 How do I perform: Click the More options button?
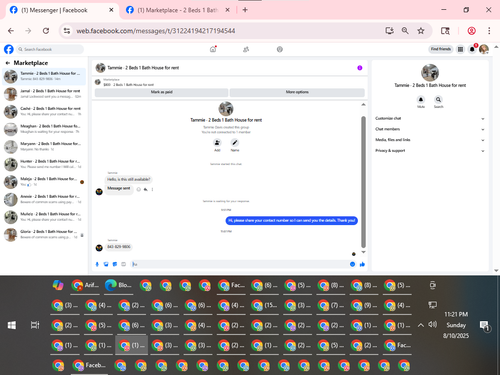[297, 92]
